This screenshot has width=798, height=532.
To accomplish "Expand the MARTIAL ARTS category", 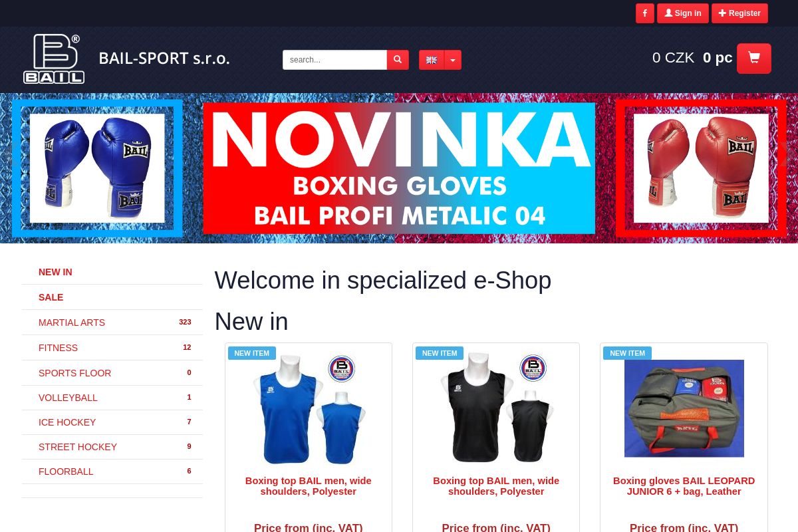I will [x=112, y=323].
